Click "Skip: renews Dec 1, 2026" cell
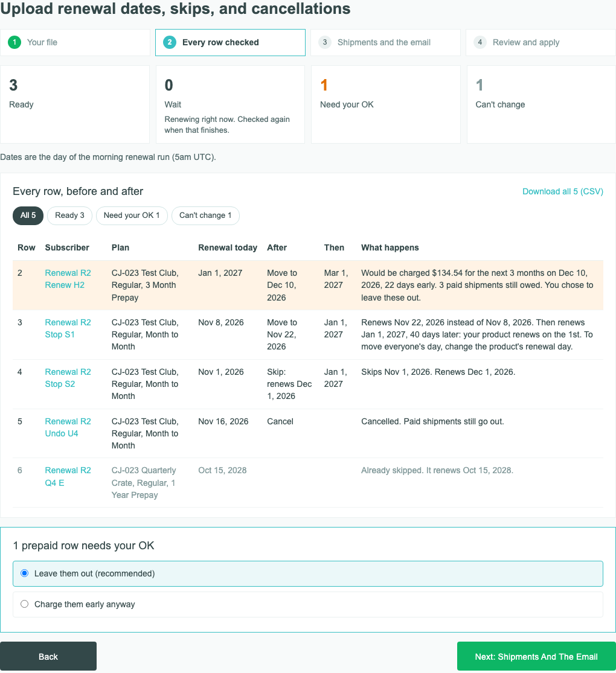The width and height of the screenshot is (616, 673). [289, 384]
